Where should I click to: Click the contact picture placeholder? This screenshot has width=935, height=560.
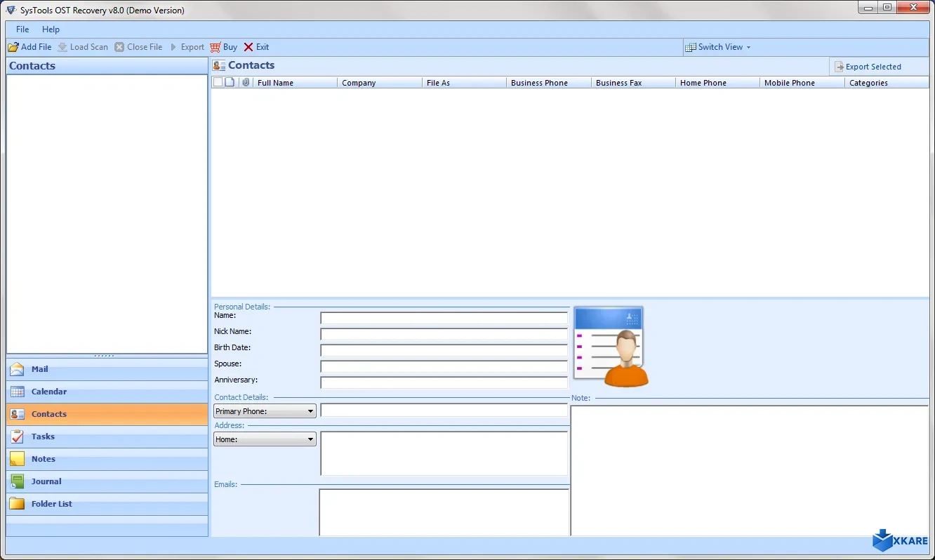611,347
